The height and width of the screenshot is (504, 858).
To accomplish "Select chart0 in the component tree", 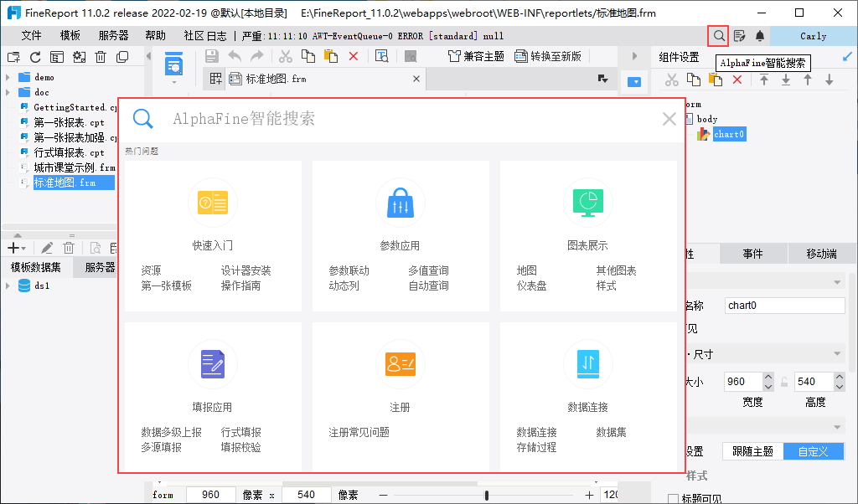I will [729, 134].
